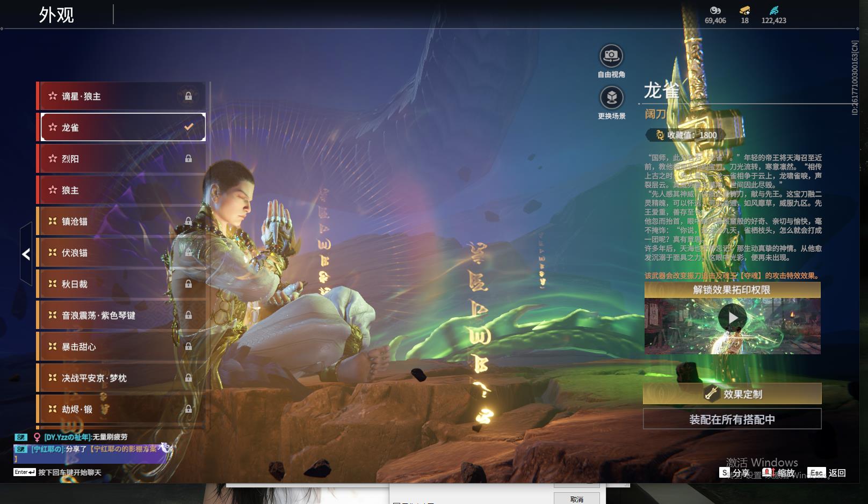This screenshot has width=868, height=504.
Task: Play the weapon effect preview video
Action: click(x=733, y=318)
